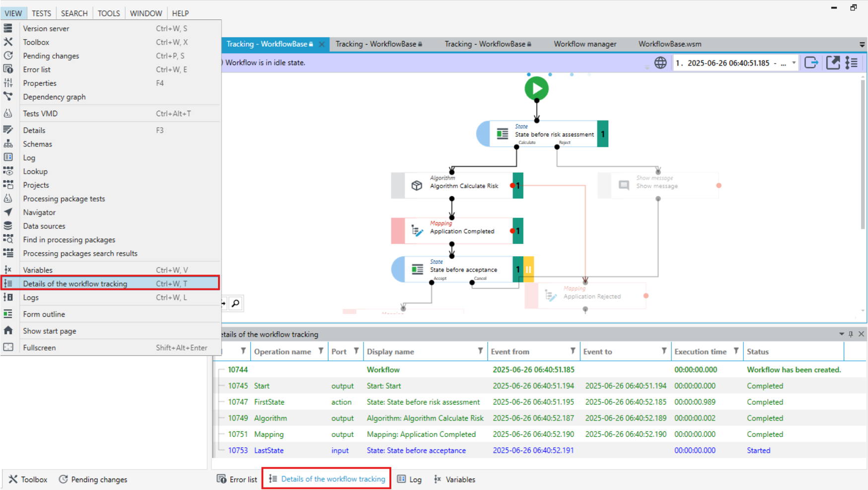Open the tracking date selection dropdown
Screen dimensions: 868x490
[794, 63]
